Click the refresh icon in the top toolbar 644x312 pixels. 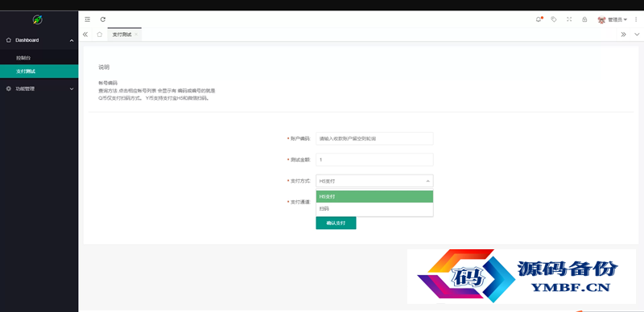103,19
